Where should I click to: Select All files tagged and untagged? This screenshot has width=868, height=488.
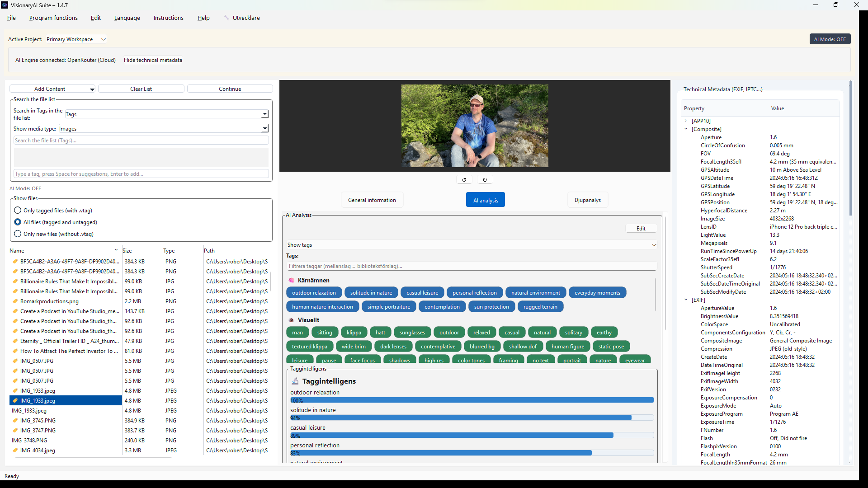[18, 222]
